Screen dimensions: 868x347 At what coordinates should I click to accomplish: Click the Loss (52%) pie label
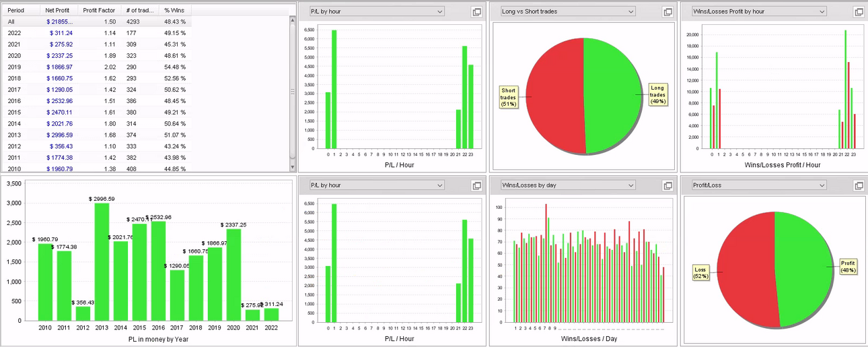click(700, 272)
